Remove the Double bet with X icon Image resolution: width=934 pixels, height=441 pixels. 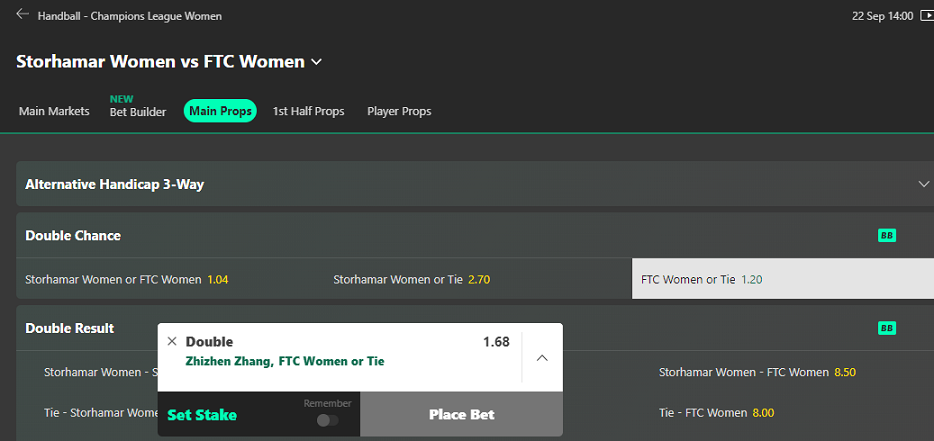pyautogui.click(x=172, y=341)
